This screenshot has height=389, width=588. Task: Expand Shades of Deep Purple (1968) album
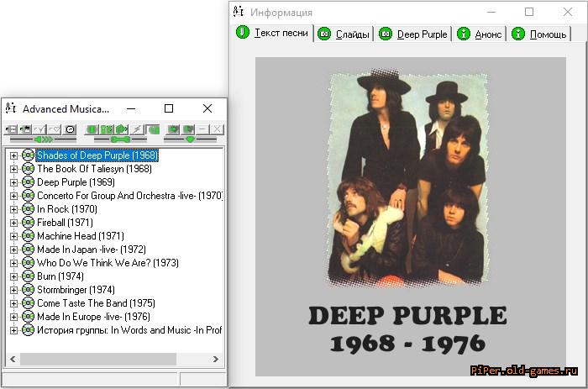tap(13, 155)
